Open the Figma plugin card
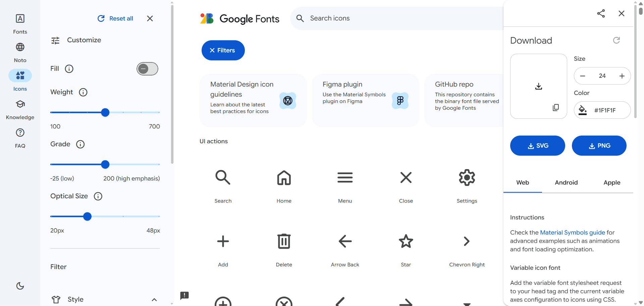 coord(366,100)
